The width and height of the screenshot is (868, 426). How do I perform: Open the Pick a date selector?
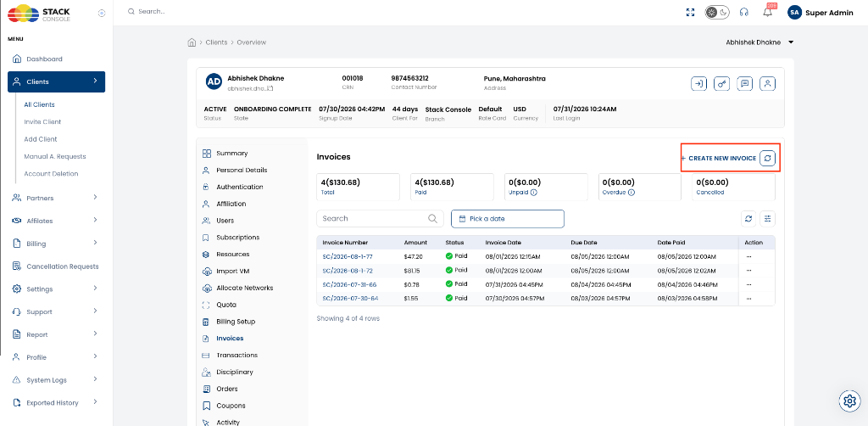(x=508, y=219)
